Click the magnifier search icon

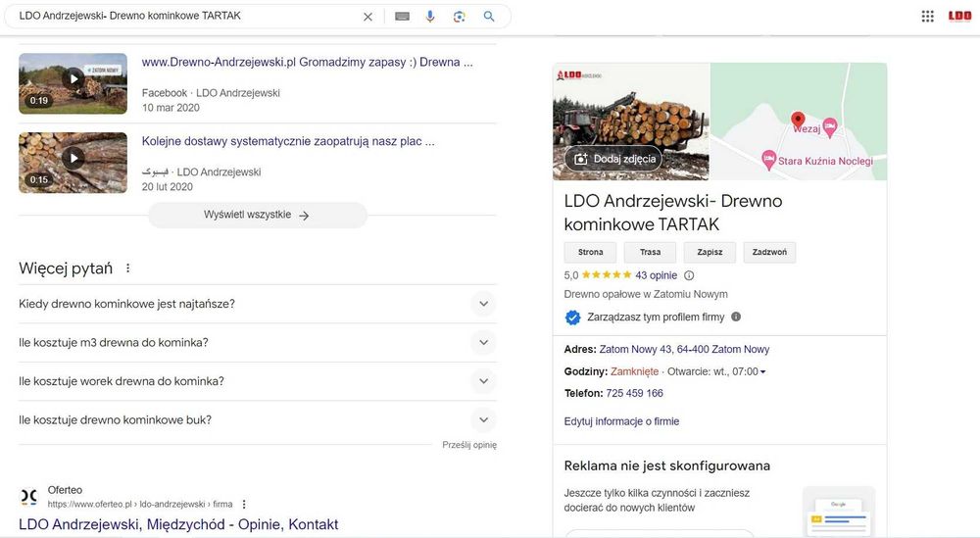pyautogui.click(x=489, y=17)
